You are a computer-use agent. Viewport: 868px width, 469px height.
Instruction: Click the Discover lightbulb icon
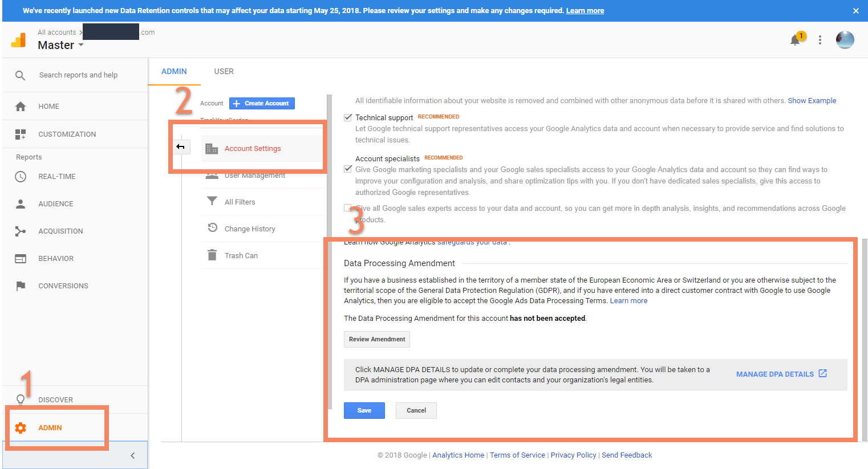coord(21,399)
